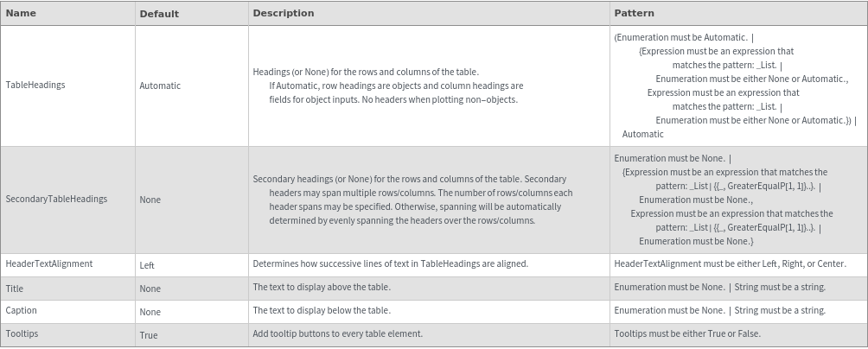Screen dimensions: 868x349
Task: Click "Add tooltip buttons to every table element"
Action: [x=338, y=333]
